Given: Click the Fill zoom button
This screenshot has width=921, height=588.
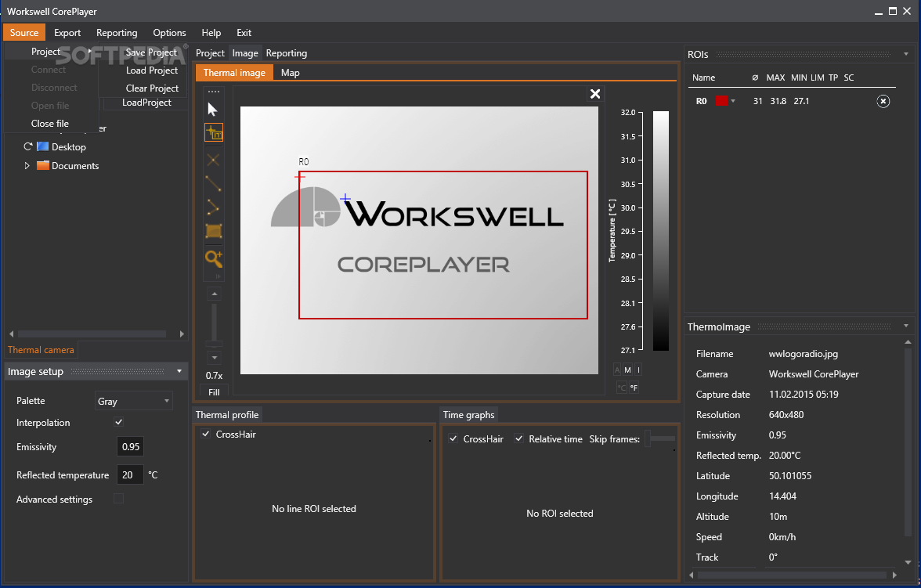Looking at the screenshot, I should (214, 391).
